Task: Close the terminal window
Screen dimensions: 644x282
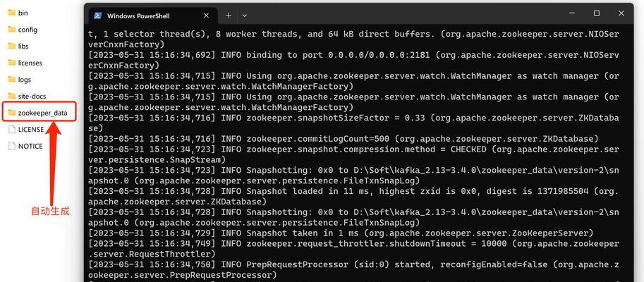Action: click(x=621, y=13)
